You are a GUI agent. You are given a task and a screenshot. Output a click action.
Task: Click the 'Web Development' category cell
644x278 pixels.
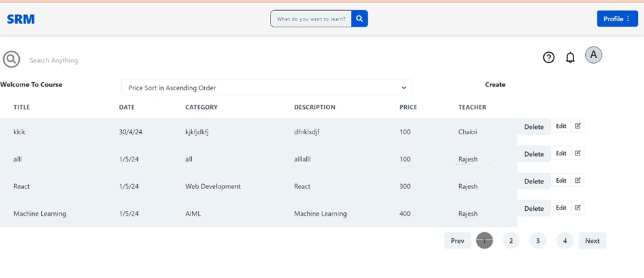click(x=213, y=186)
